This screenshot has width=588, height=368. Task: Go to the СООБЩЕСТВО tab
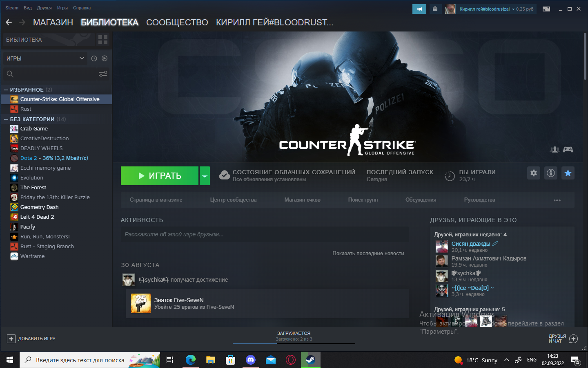177,22
